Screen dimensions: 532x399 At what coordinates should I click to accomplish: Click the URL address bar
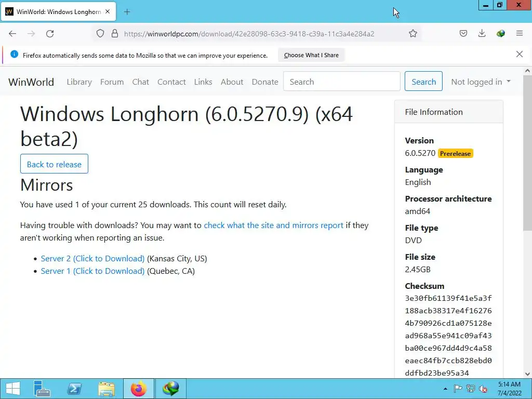tap(249, 34)
